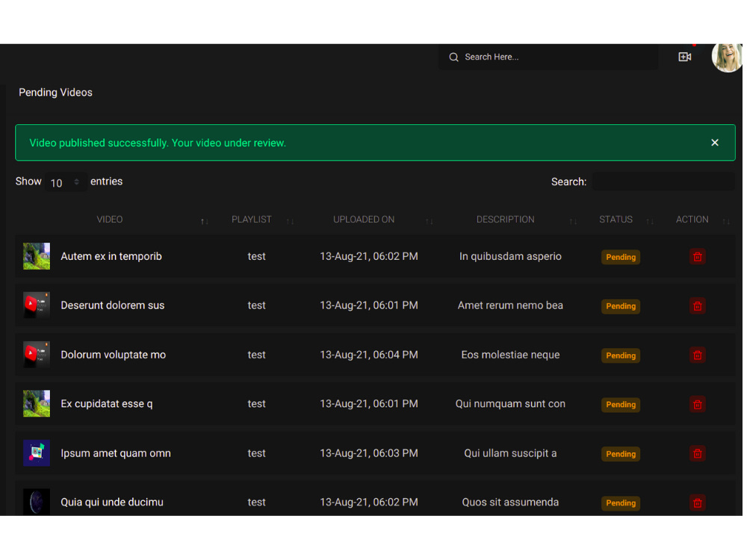The width and height of the screenshot is (747, 560).
Task: Select the title Deserunt dolorem sus
Action: (x=113, y=305)
